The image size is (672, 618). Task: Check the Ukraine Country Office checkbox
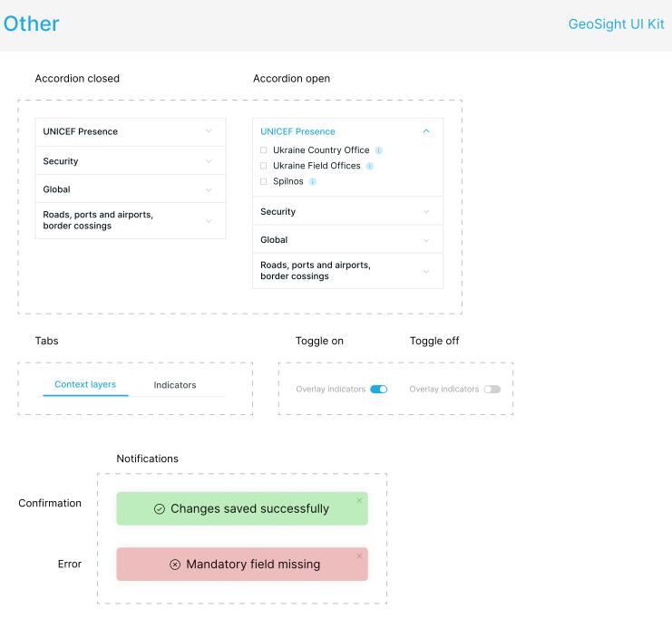pos(264,150)
